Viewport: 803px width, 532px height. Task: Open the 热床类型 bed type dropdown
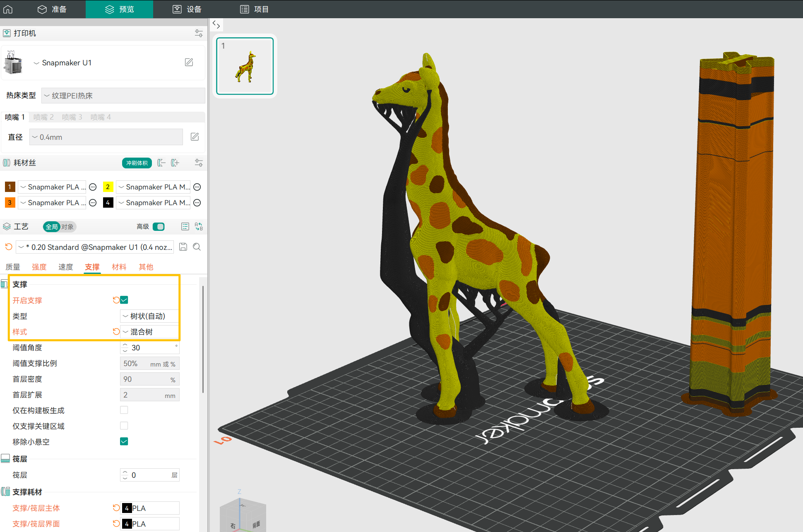(123, 96)
